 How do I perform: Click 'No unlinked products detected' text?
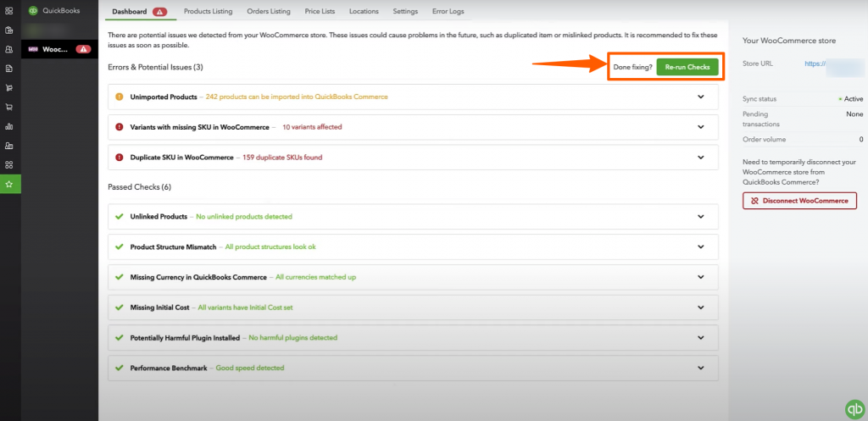click(x=244, y=216)
